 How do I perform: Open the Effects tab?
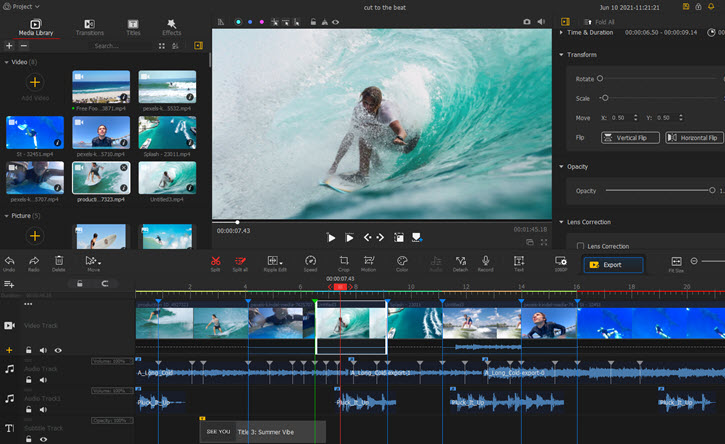point(171,27)
